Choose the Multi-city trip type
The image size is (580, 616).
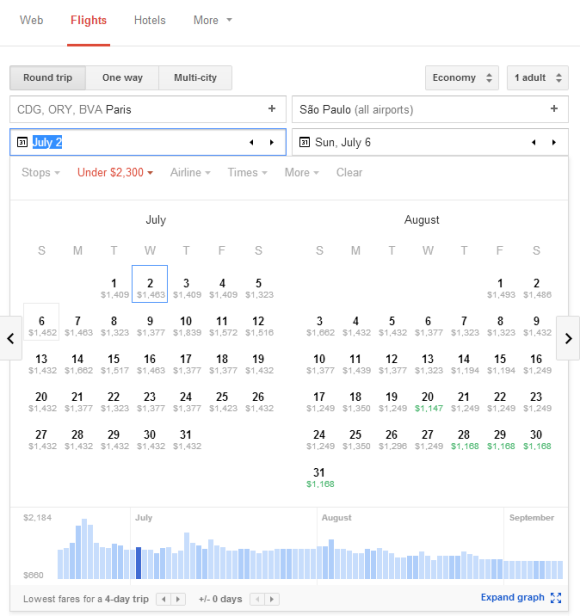coord(195,78)
